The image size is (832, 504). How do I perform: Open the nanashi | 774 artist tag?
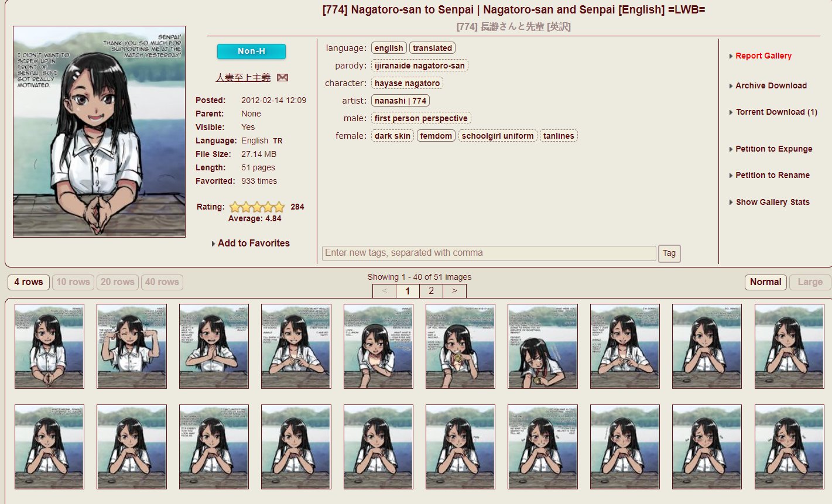(x=400, y=101)
